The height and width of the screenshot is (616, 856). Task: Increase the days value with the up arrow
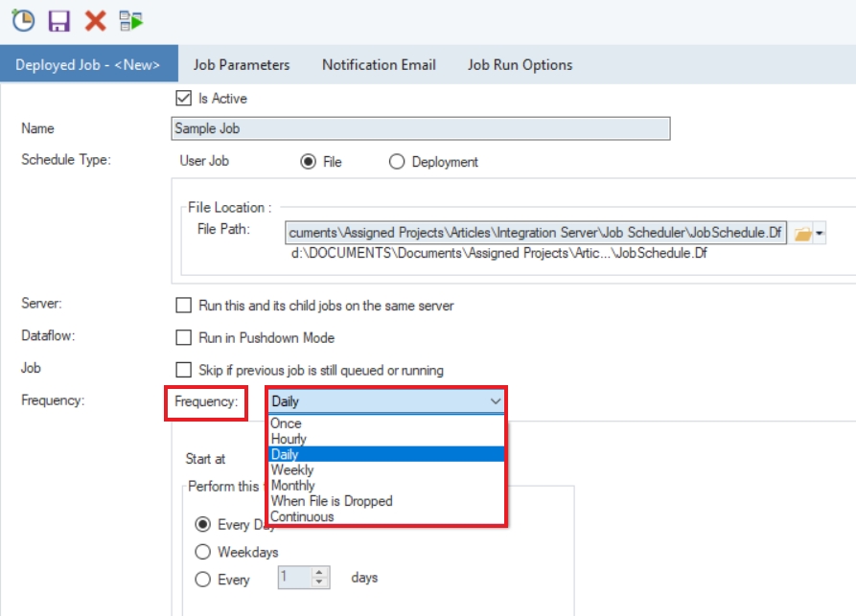[x=320, y=573]
